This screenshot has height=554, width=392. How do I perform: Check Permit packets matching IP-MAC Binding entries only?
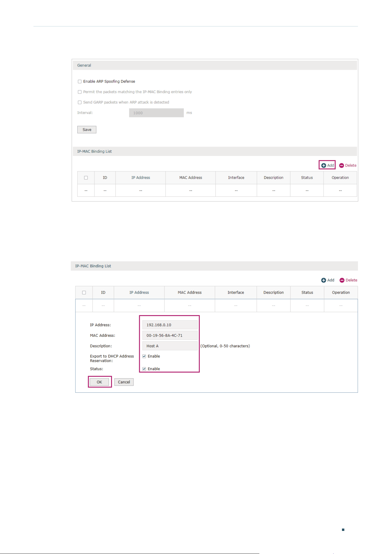coord(80,92)
